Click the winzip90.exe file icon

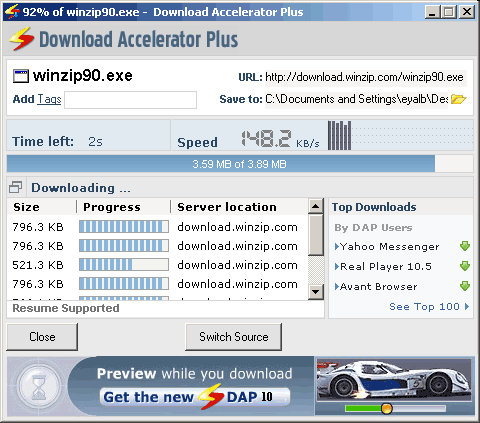tap(21, 76)
